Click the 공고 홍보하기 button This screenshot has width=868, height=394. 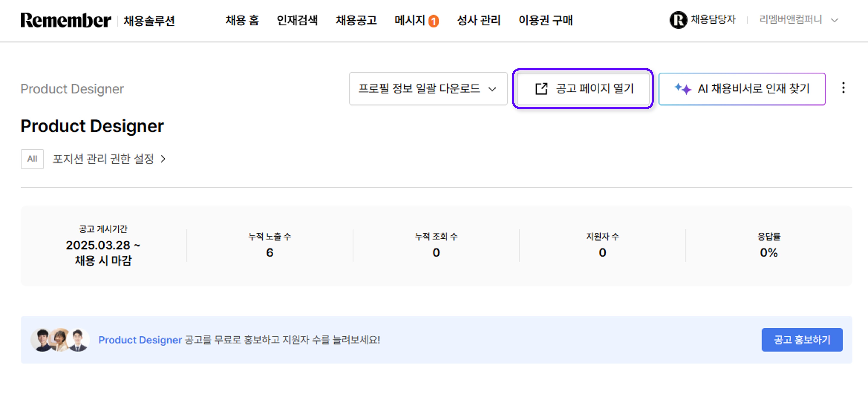click(802, 339)
